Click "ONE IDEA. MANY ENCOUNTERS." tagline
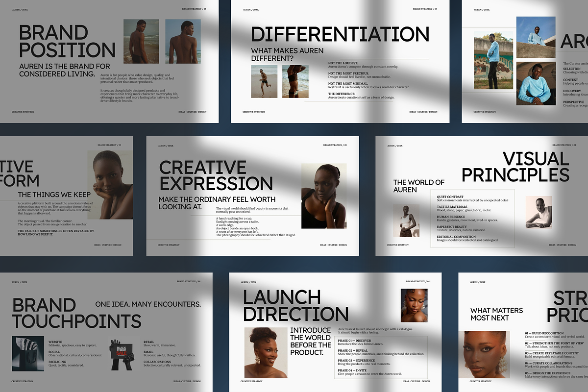The image size is (588, 392). click(148, 304)
